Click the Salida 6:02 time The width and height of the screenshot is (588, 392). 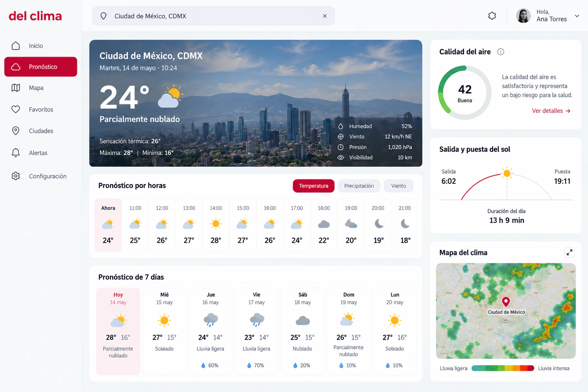click(449, 181)
